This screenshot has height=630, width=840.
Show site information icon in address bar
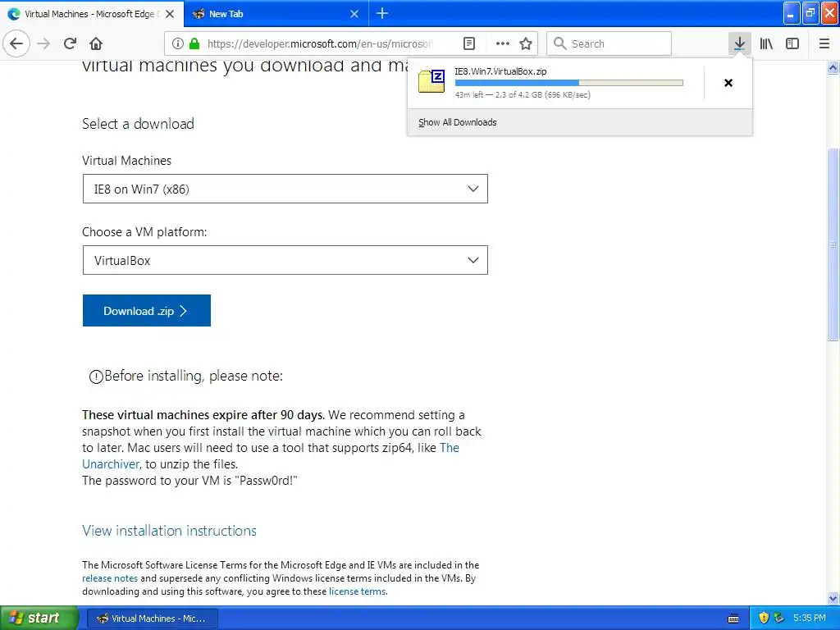178,43
